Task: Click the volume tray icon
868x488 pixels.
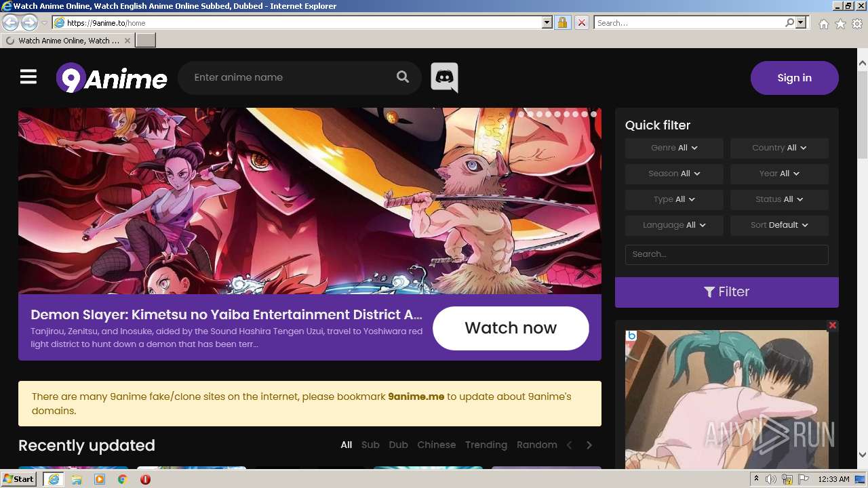Action: click(x=771, y=479)
